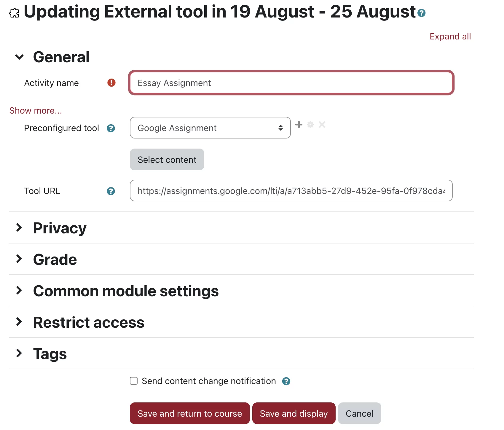Click into the Tool URL field
Screen dimensions: 504x430
point(291,191)
